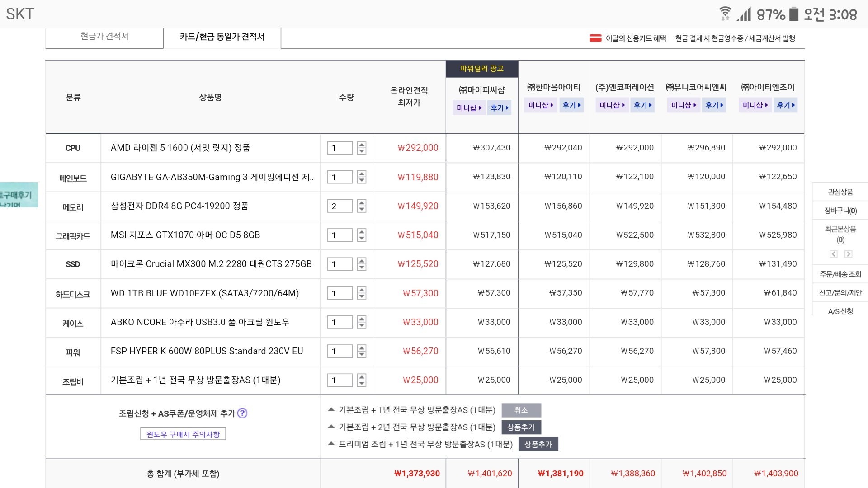868x488 pixels.
Task: Open FSP HYPER K 600W product
Action: pos(207,351)
